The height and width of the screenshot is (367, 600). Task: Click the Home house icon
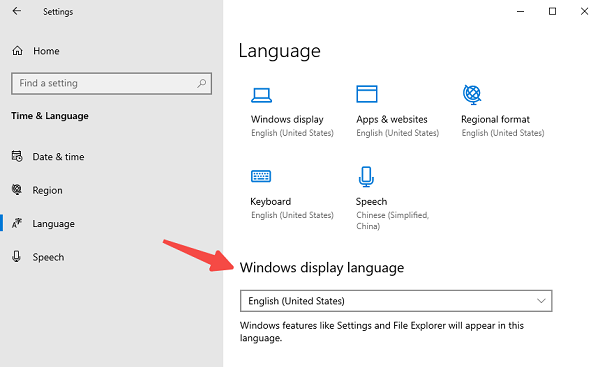pos(18,51)
